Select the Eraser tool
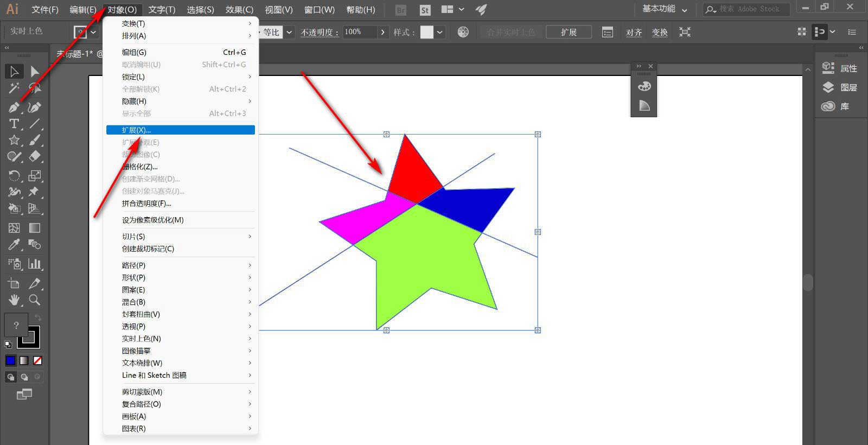868x445 pixels. [x=35, y=156]
